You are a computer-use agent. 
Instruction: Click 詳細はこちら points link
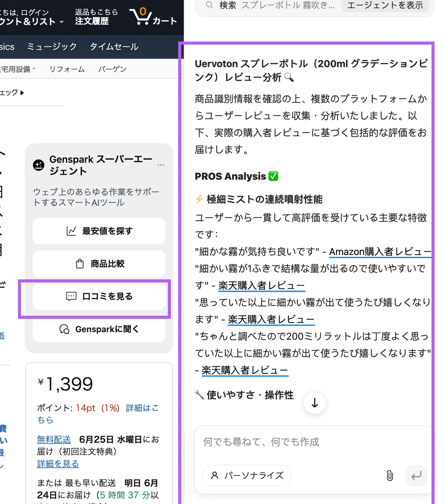tap(98, 414)
